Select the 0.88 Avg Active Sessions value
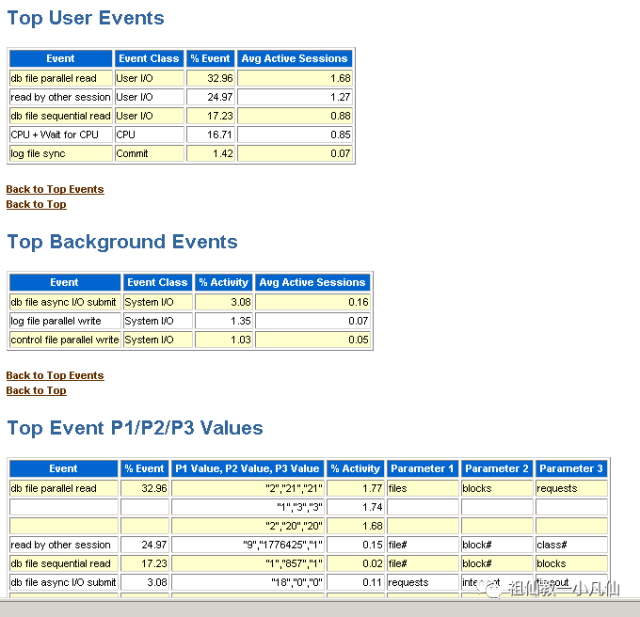The height and width of the screenshot is (617, 640). click(x=295, y=116)
